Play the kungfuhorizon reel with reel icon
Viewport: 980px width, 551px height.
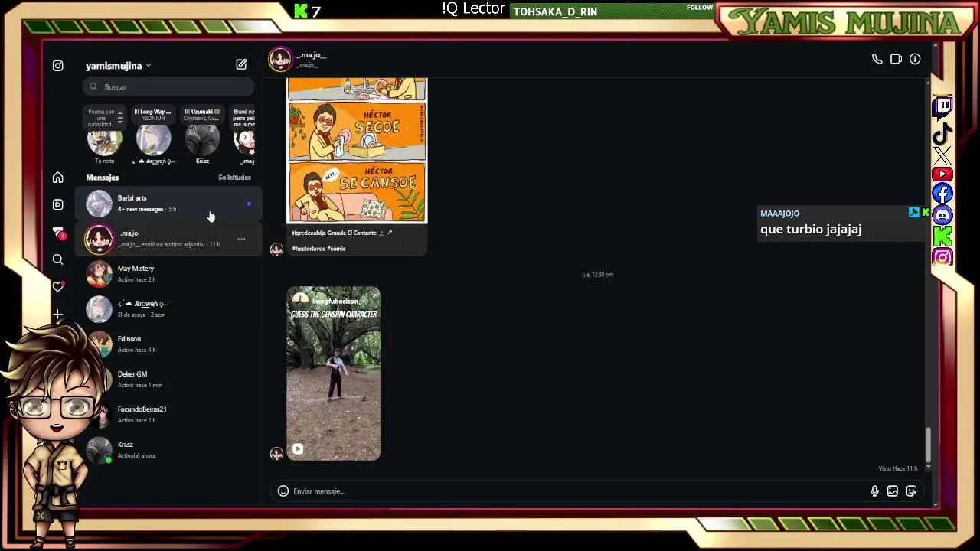298,449
